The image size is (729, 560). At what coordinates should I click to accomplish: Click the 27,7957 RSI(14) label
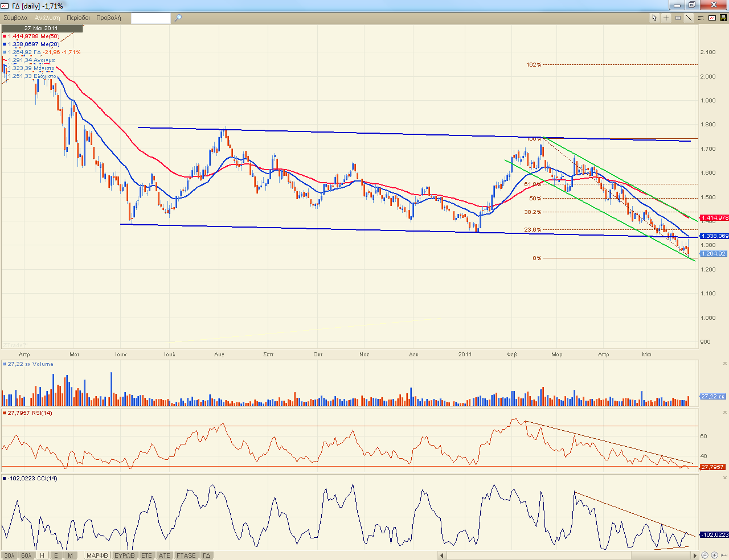click(x=28, y=413)
